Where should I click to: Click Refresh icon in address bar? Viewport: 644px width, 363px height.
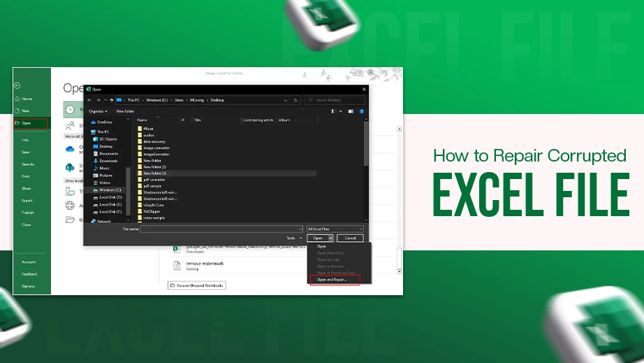pos(295,100)
